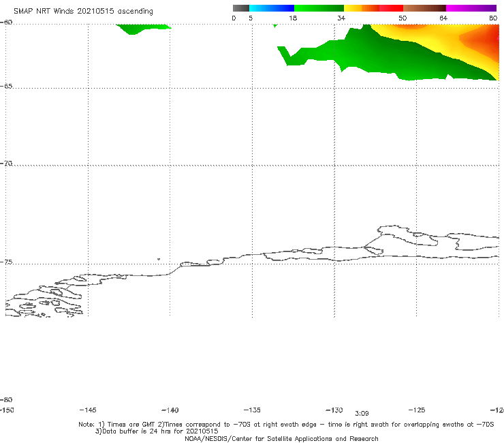Screen dimensions: 504x443
Task: Click the longitude label '-130'
Action: [334, 410]
